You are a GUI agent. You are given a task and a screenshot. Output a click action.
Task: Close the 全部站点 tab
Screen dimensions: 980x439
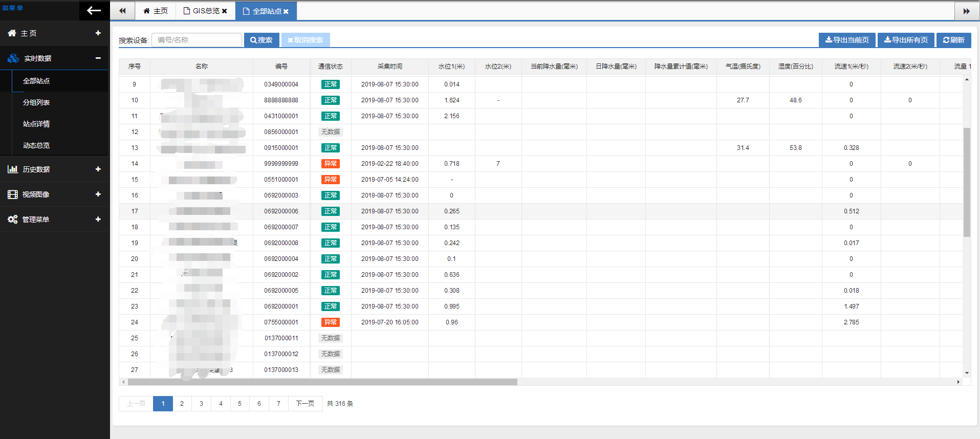coord(286,11)
